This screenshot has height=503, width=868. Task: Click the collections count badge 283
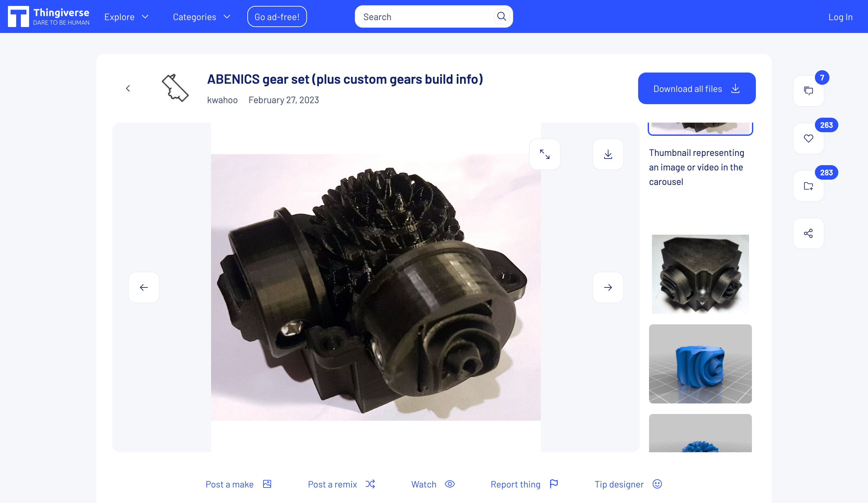(826, 173)
